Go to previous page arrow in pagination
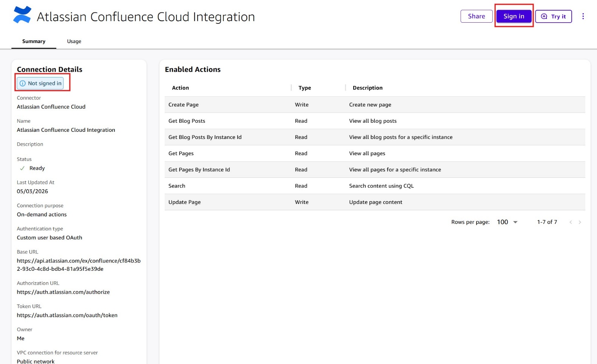 tap(571, 222)
